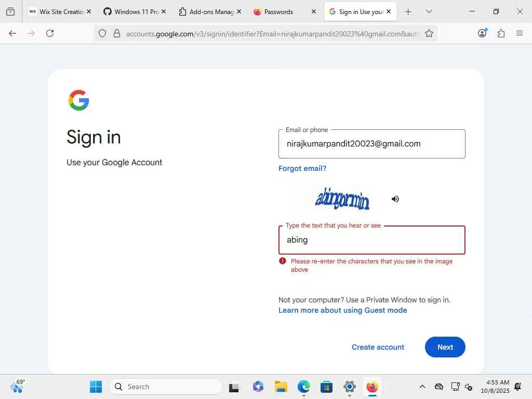
Task: Play the audio captcha speaker icon
Action: click(395, 199)
